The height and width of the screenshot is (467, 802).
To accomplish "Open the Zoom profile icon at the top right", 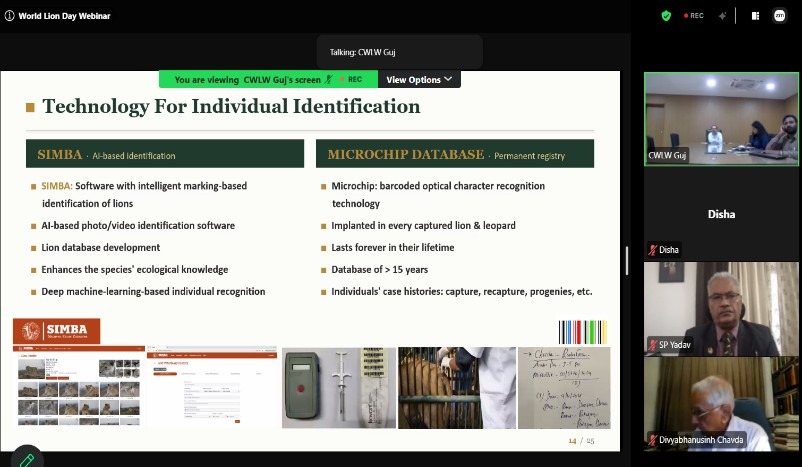I will (779, 16).
